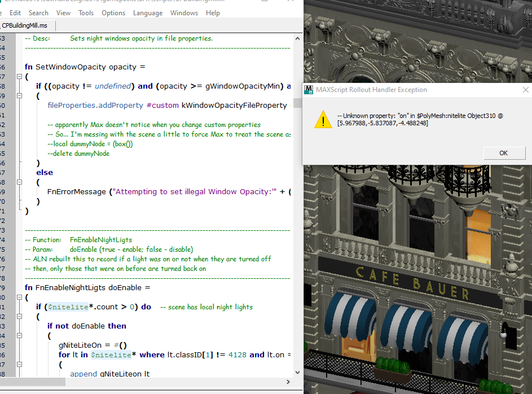Click the 'Unknown property' error message text
The height and width of the screenshot is (394, 532).
click(x=420, y=119)
